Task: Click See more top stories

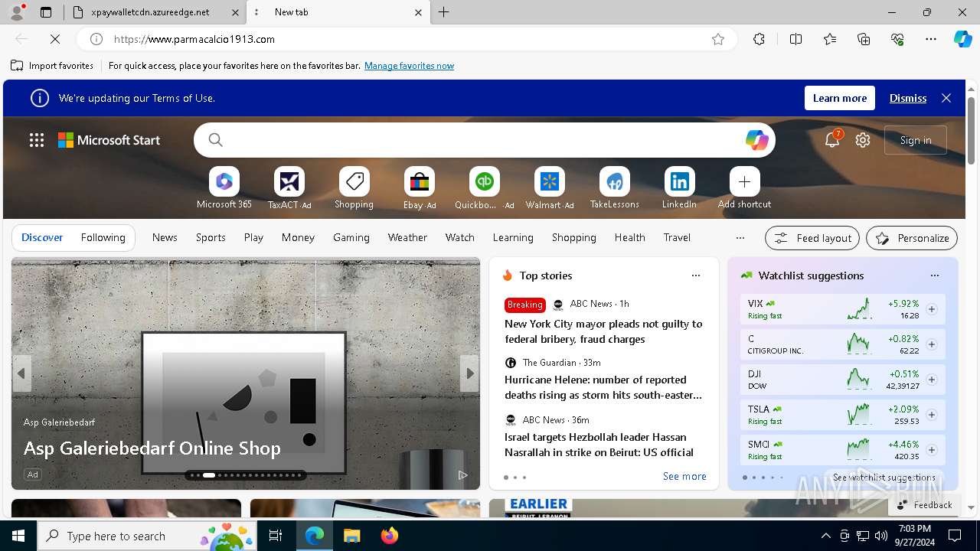Action: point(684,476)
